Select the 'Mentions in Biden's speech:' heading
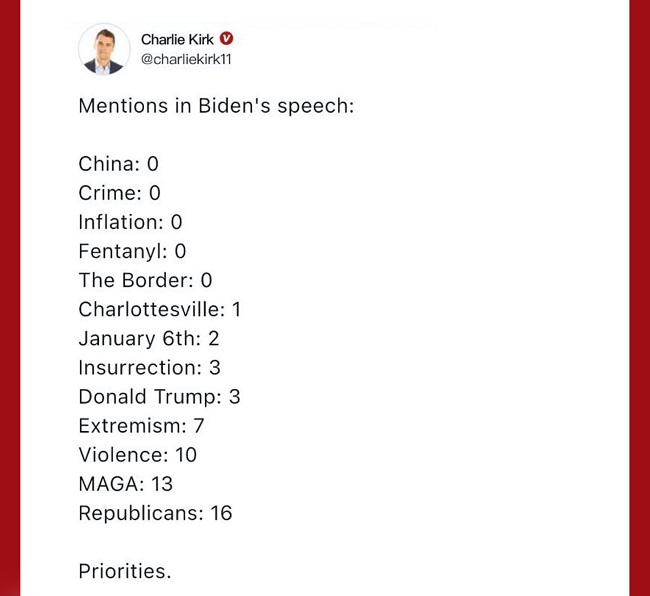 tap(216, 106)
